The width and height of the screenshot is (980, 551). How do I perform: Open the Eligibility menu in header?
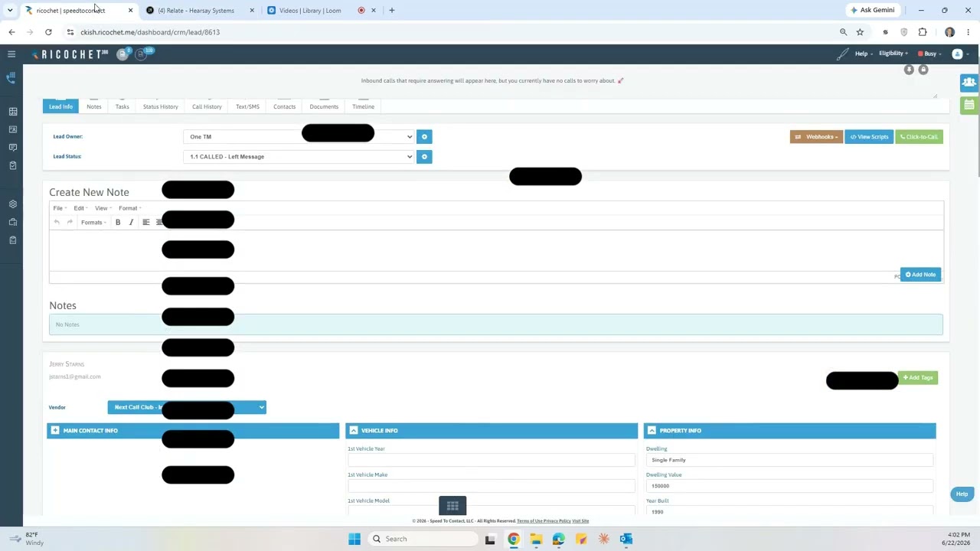pyautogui.click(x=893, y=54)
